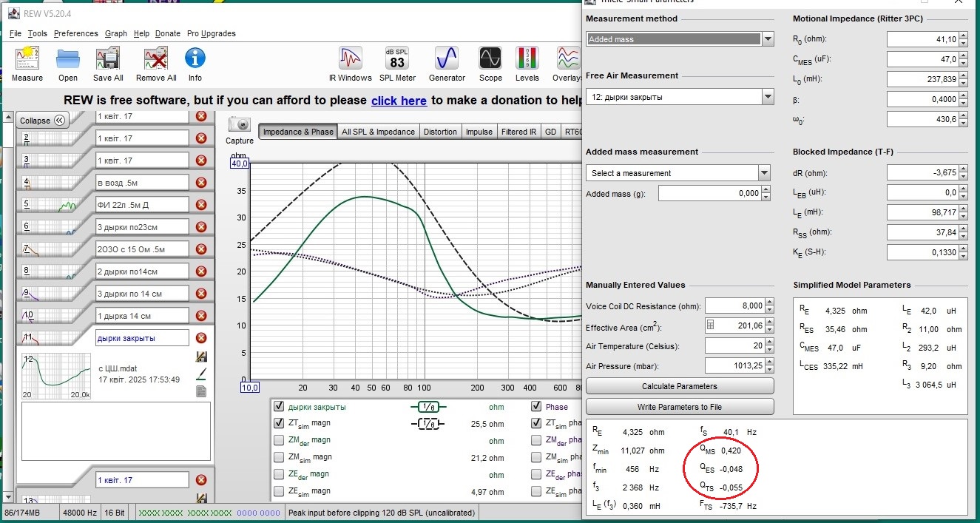Remove measurement '3 дырки по 14 см'
The width and height of the screenshot is (980, 523).
[200, 293]
